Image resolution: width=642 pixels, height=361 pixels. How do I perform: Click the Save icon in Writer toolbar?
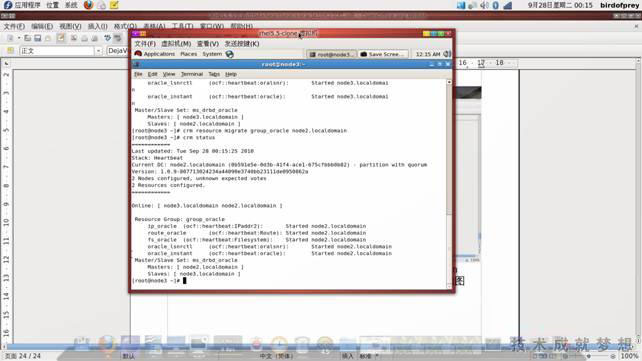pyautogui.click(x=38, y=38)
